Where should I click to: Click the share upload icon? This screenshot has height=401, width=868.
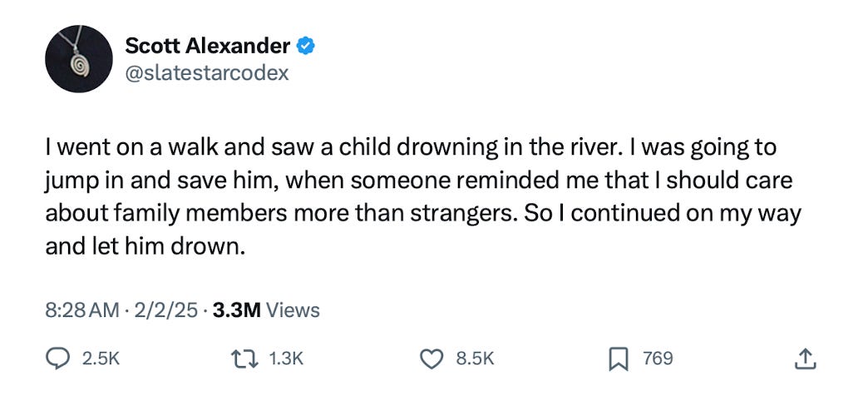coord(806,359)
